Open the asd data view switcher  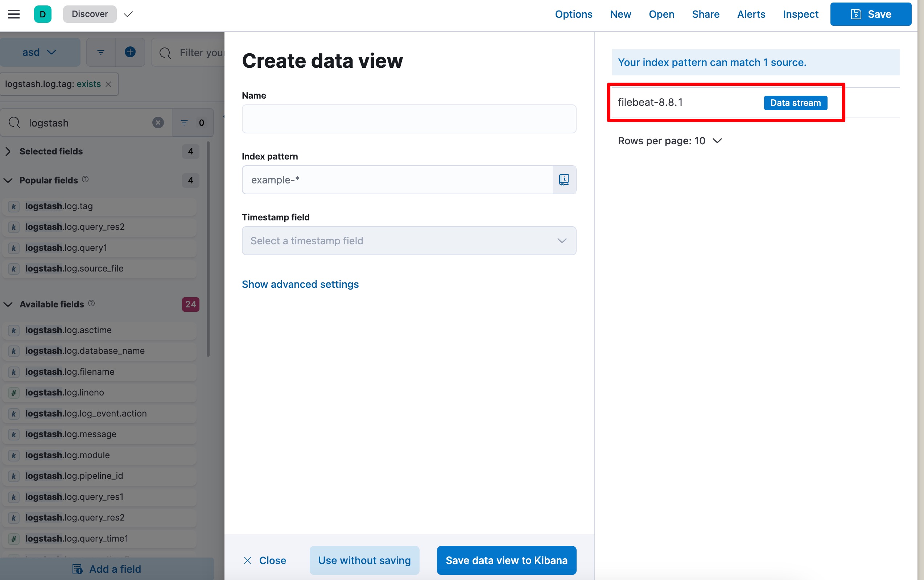pos(40,52)
